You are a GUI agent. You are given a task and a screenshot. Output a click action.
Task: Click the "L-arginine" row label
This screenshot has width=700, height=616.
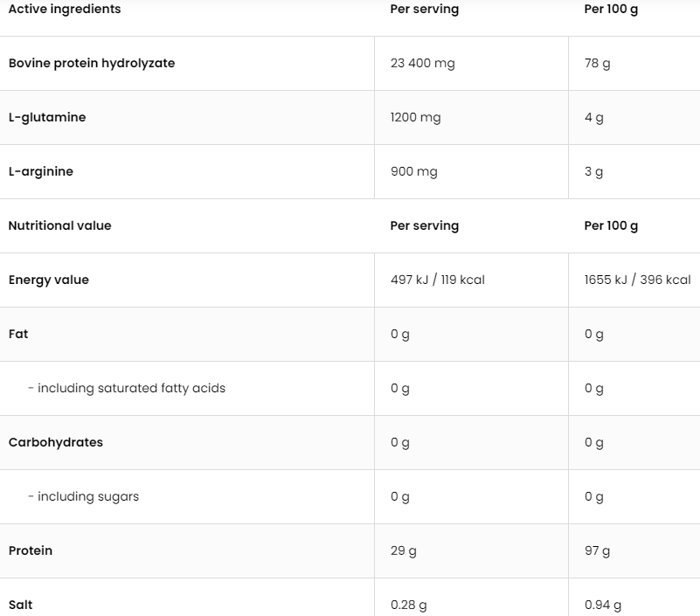pyautogui.click(x=41, y=171)
